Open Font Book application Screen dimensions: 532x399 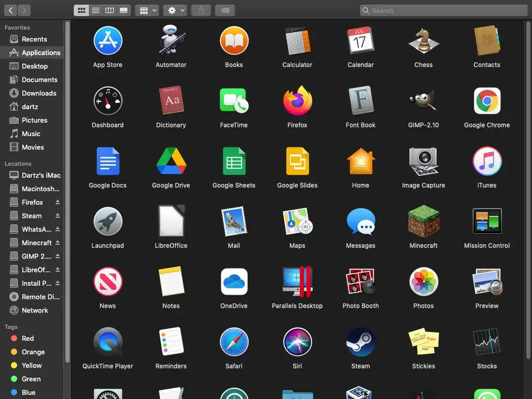(x=361, y=101)
